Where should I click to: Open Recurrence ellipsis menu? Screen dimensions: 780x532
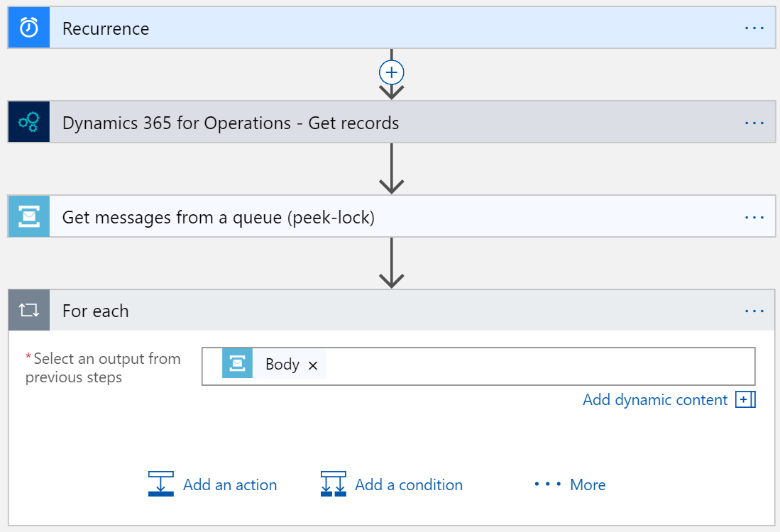(x=754, y=28)
